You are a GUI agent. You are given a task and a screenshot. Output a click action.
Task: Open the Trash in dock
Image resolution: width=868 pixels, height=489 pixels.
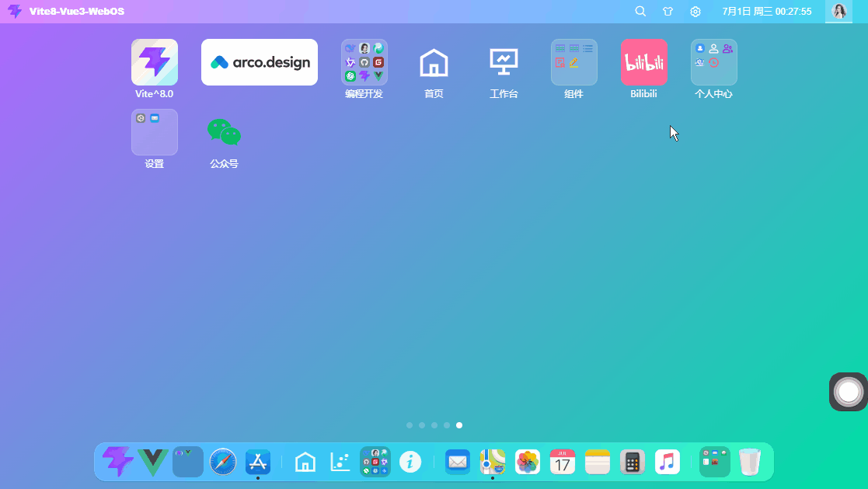click(x=750, y=461)
